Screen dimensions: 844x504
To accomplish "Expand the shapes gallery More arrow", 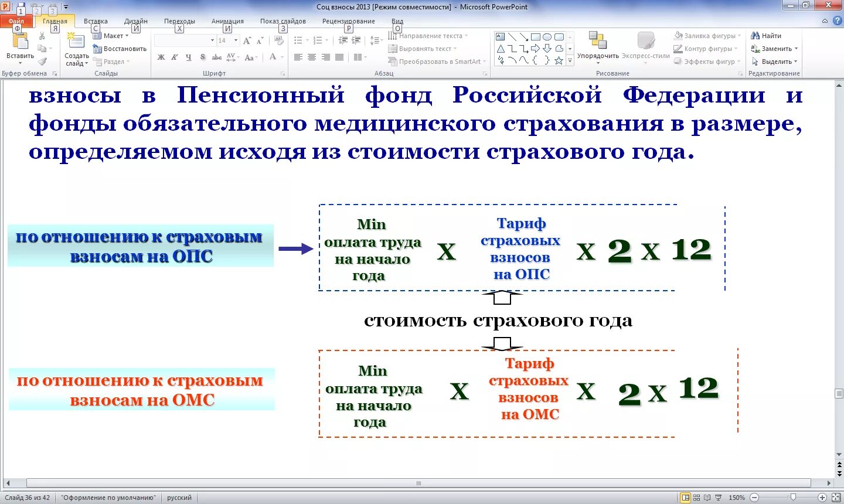I will pyautogui.click(x=570, y=61).
